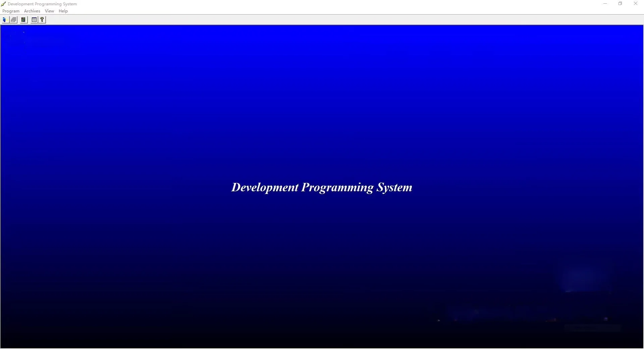Image resolution: width=644 pixels, height=349 pixels.
Task: Click the grayed-out hand toolbar icon
Action: (13, 20)
